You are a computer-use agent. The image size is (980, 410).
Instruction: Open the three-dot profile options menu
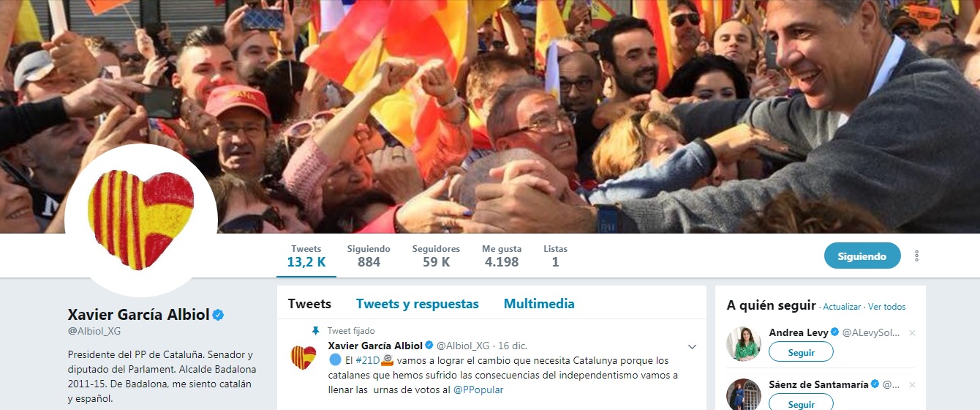[x=916, y=256]
